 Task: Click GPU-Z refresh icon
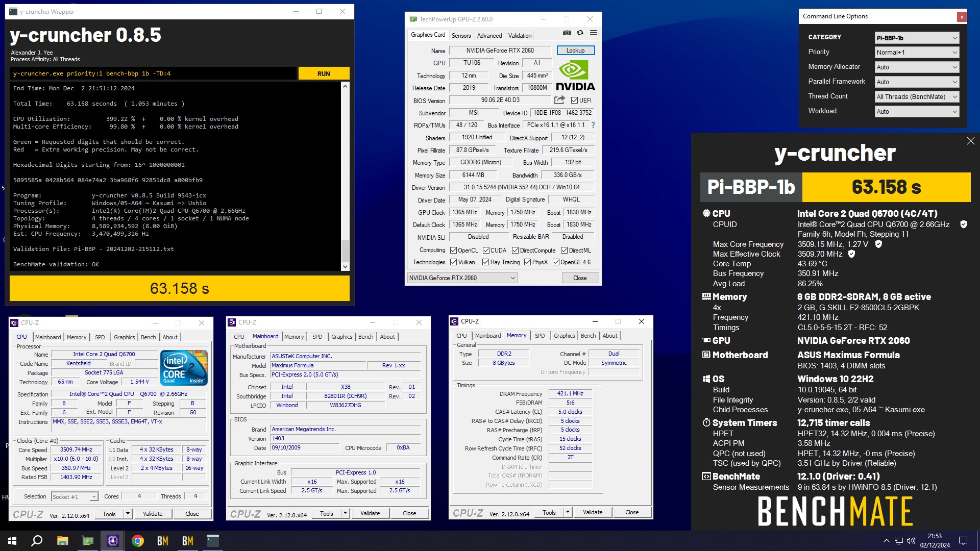click(580, 33)
